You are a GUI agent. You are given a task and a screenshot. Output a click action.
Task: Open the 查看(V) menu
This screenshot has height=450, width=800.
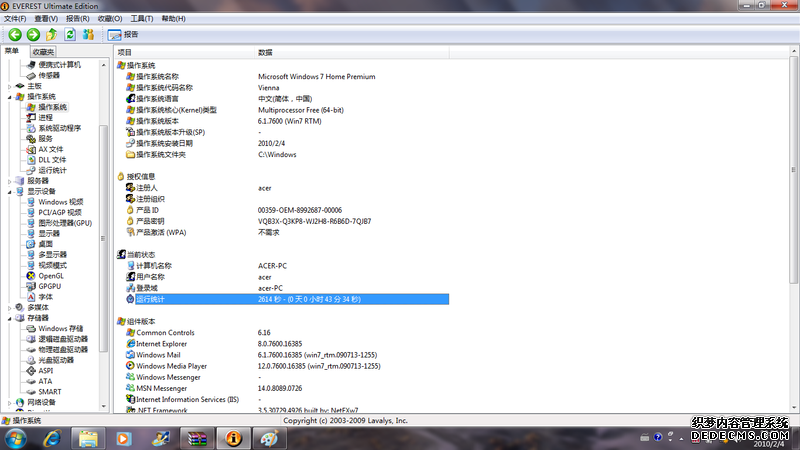tap(46, 18)
